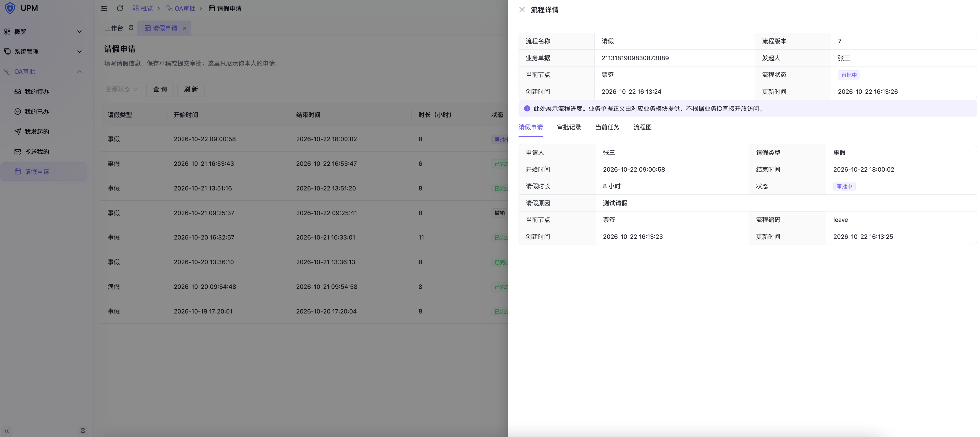Switch to the 请假申请 detail tab
The width and height of the screenshot is (980, 437).
[531, 127]
